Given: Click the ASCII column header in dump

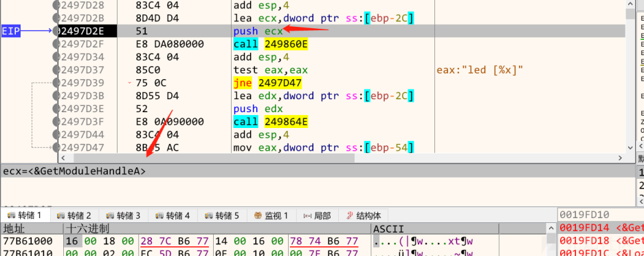Looking at the screenshot, I should click(435, 228).
